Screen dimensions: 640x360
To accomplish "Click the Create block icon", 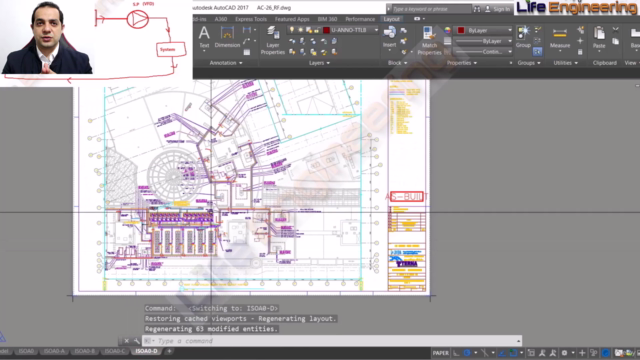I will tap(404, 31).
